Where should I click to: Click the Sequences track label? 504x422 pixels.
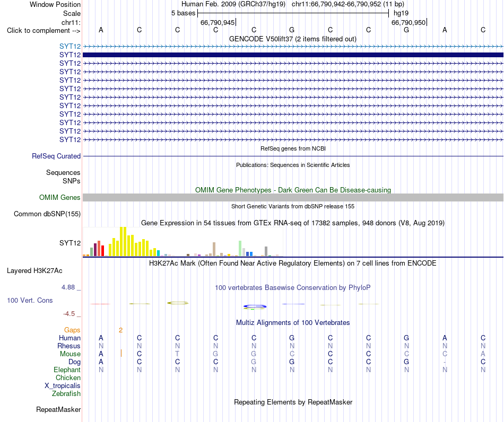[63, 172]
